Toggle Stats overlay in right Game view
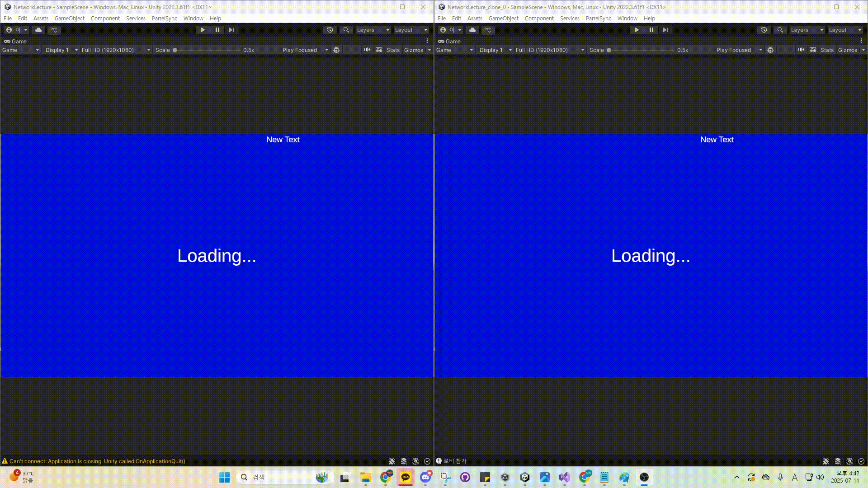This screenshot has width=868, height=488. (x=827, y=50)
